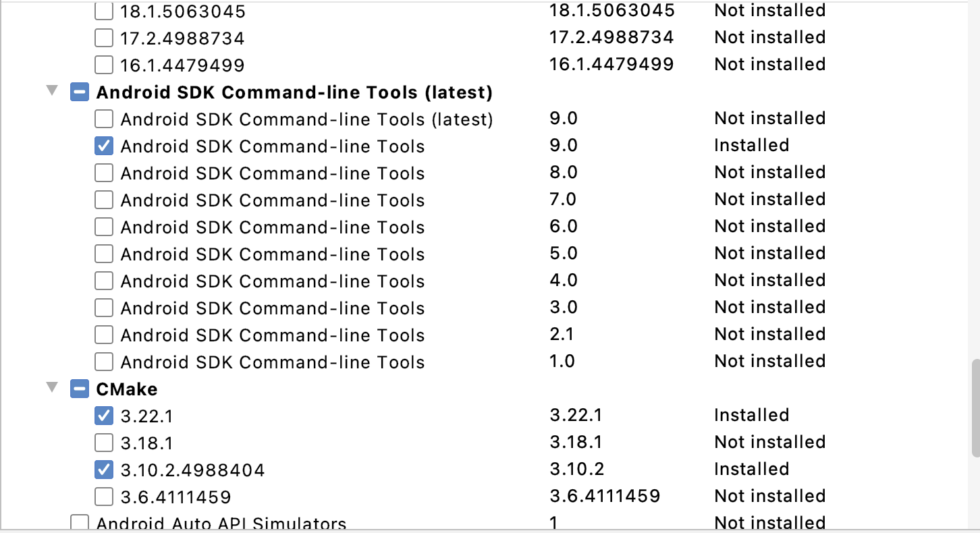Screen dimensions: 980x533
Task: Click version cell '3.10.2'
Action: (576, 469)
